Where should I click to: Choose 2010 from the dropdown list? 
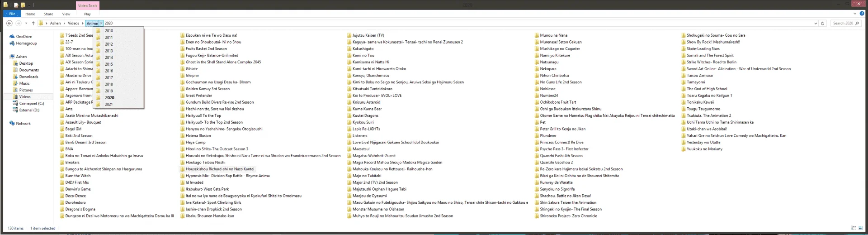click(x=118, y=31)
